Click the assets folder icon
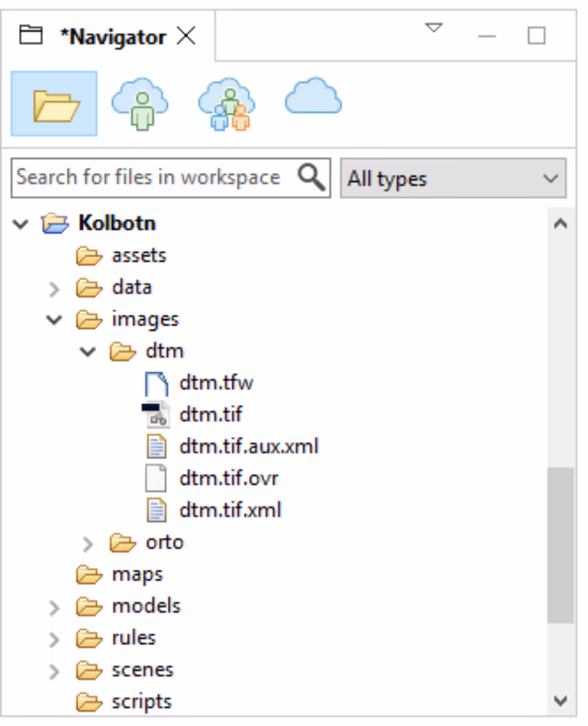588x726 pixels. tap(90, 256)
